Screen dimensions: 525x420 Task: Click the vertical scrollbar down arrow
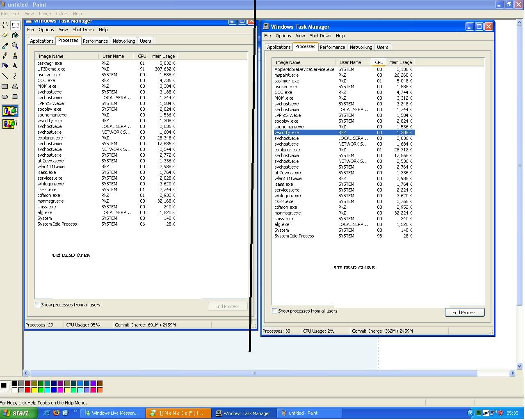pyautogui.click(x=520, y=366)
